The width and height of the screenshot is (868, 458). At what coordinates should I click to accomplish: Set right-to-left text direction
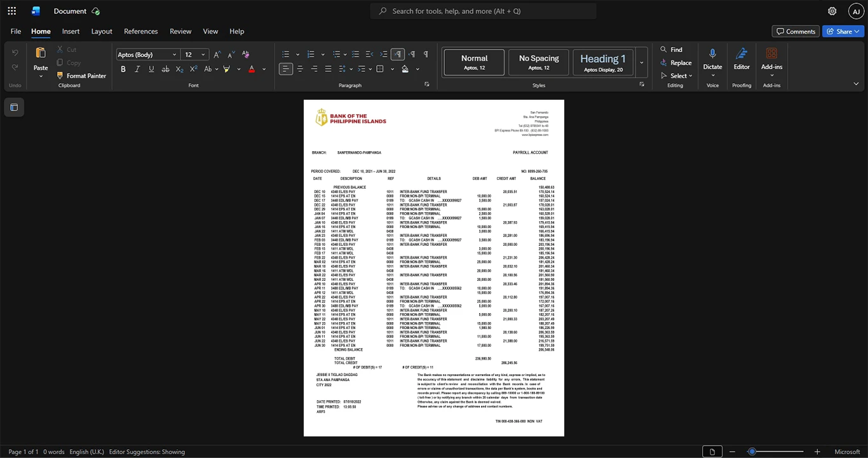[x=412, y=54]
